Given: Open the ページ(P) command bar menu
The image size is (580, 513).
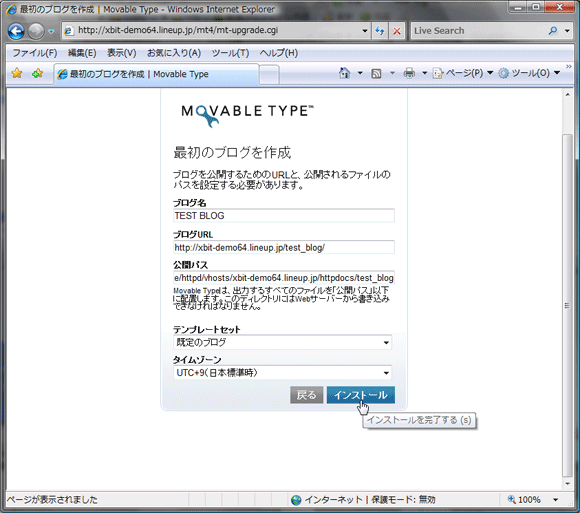Looking at the screenshot, I should [x=463, y=73].
